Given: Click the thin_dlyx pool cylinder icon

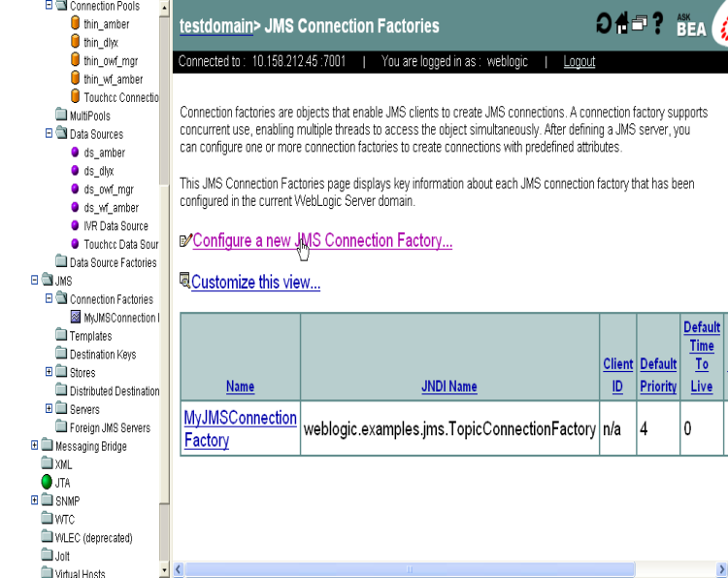Looking at the screenshot, I should pyautogui.click(x=75, y=42).
